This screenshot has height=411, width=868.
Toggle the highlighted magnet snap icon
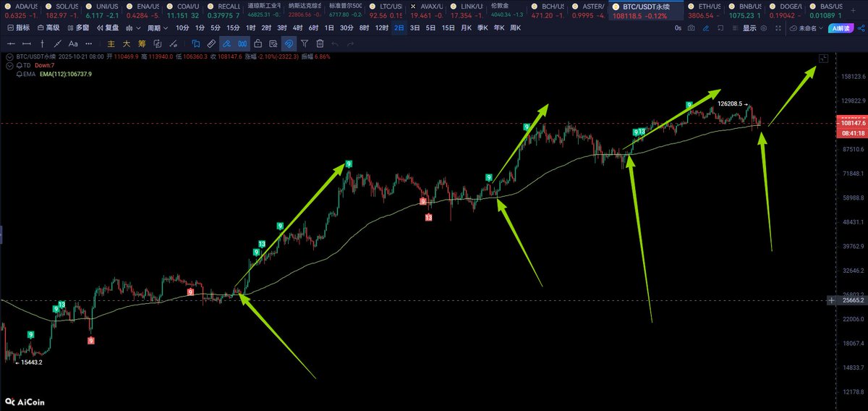(x=289, y=43)
